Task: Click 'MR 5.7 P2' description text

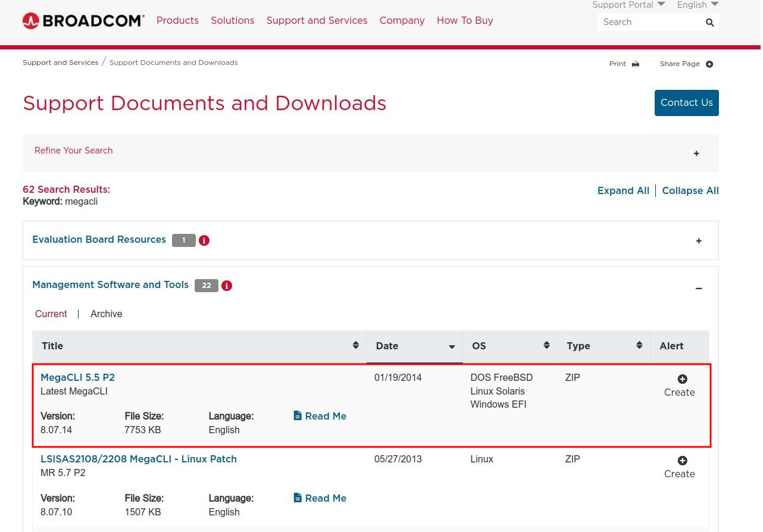Action: point(62,472)
